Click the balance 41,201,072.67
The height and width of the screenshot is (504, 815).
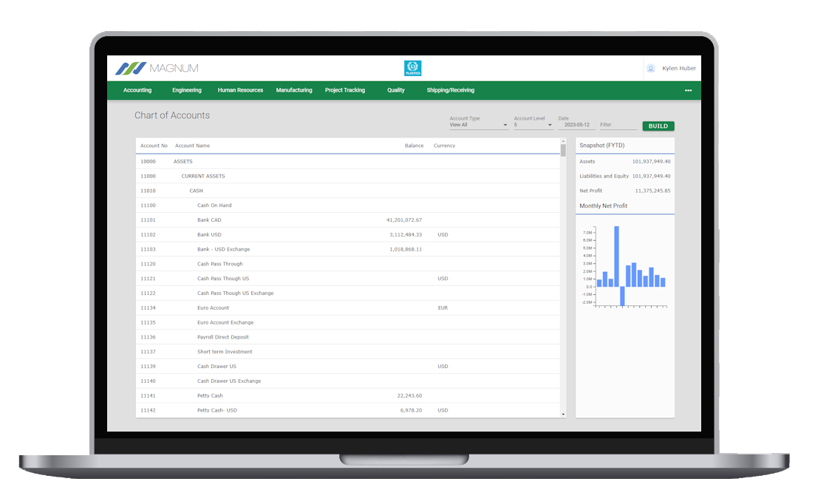pyautogui.click(x=404, y=219)
